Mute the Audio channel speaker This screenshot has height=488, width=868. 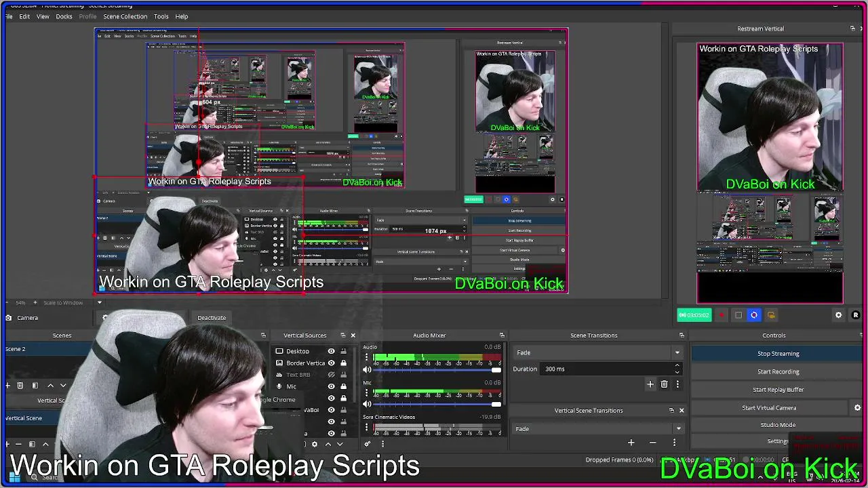(368, 369)
